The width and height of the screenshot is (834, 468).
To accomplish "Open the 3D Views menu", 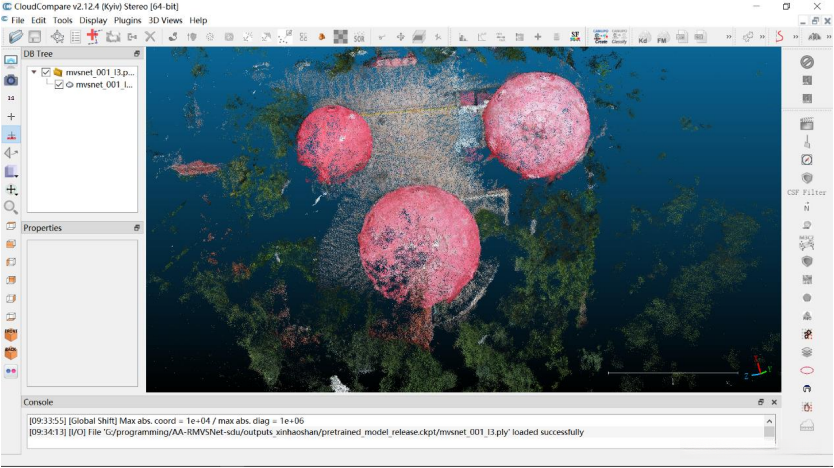I will point(165,20).
